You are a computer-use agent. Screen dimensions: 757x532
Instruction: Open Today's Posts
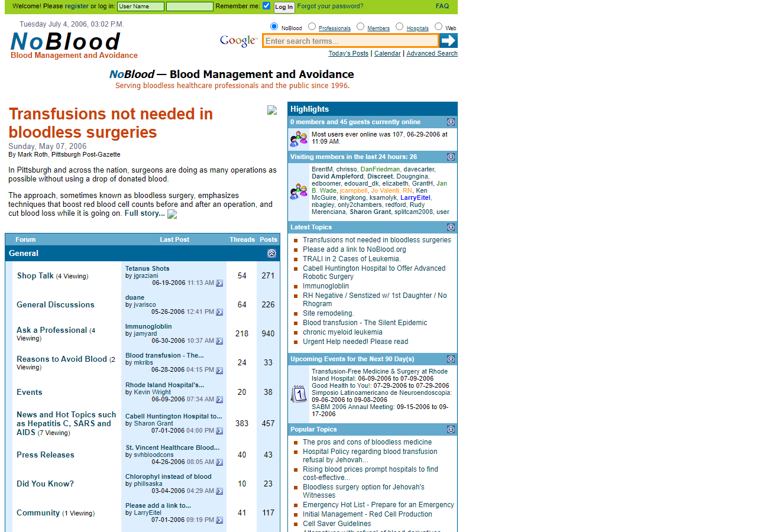coord(348,53)
